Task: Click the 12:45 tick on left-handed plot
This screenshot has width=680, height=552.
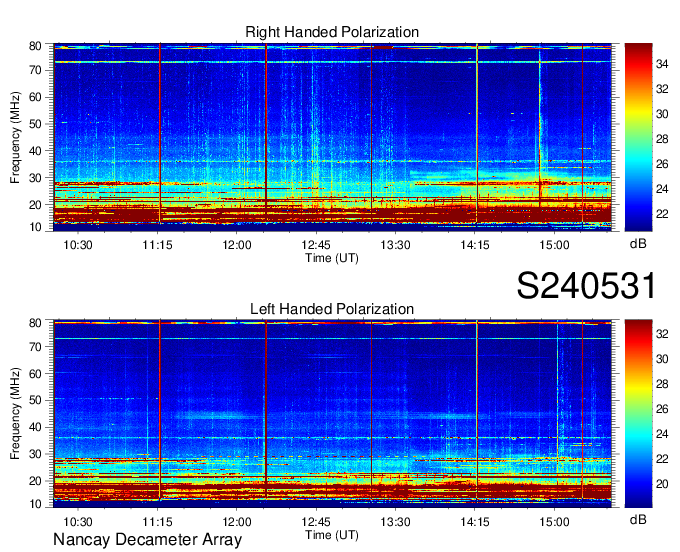Action: click(x=316, y=522)
